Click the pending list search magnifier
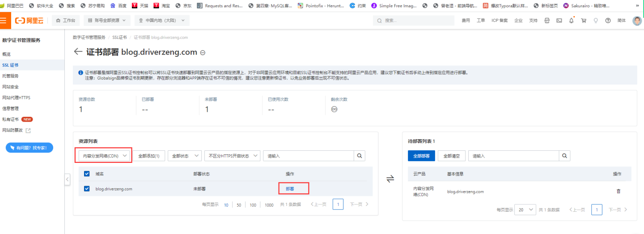Image resolution: width=644 pixels, height=234 pixels. (x=565, y=156)
